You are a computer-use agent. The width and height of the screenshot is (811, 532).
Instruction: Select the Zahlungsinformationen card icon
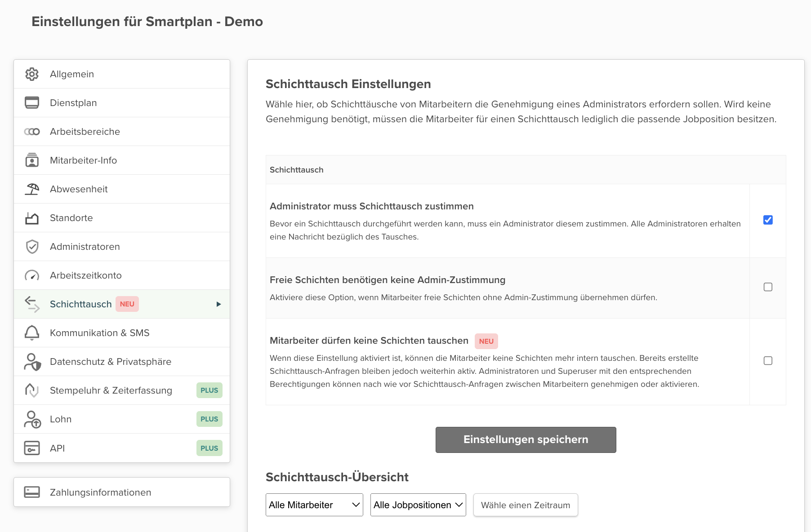point(32,492)
